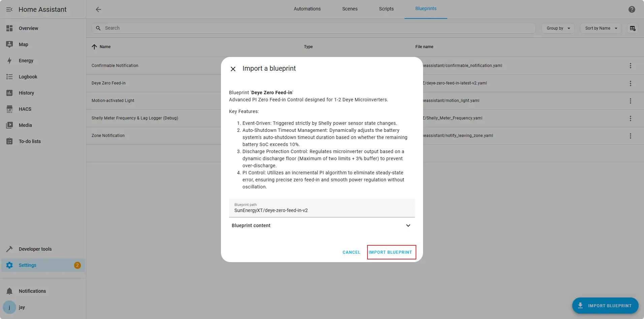The height and width of the screenshot is (319, 644).
Task: Switch to the Automations tab
Action: (307, 9)
